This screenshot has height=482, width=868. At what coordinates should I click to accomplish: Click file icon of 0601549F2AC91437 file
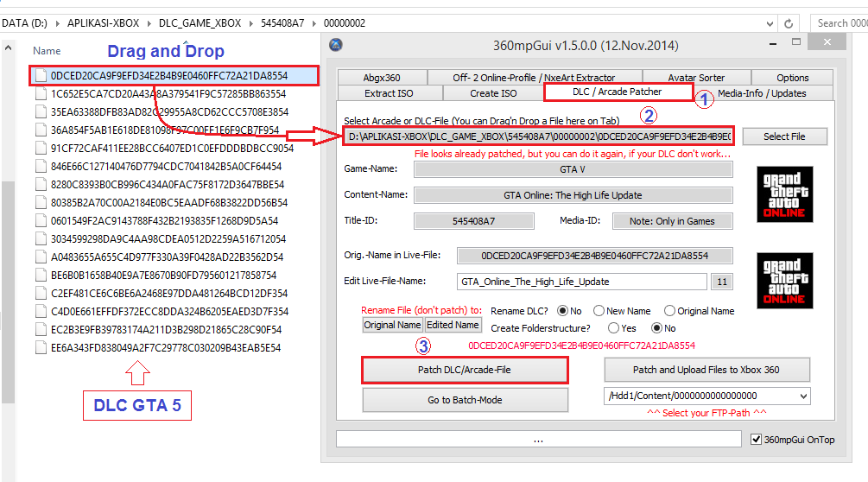[x=41, y=221]
